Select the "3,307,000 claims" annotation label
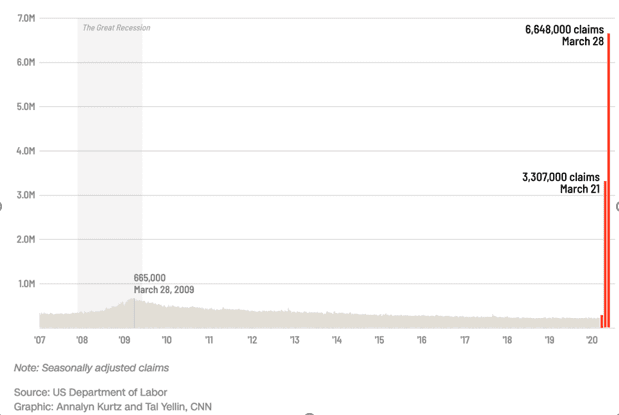This screenshot has height=415, width=619. 561,177
